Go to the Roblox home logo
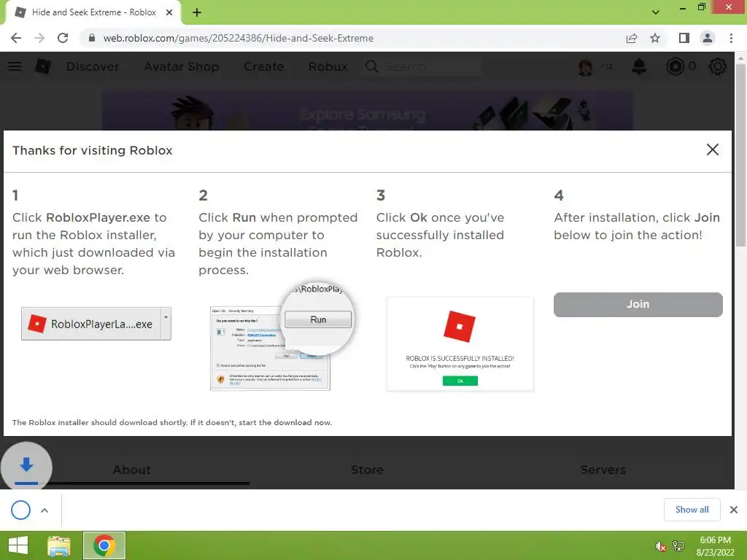This screenshot has width=747, height=560. [x=43, y=66]
